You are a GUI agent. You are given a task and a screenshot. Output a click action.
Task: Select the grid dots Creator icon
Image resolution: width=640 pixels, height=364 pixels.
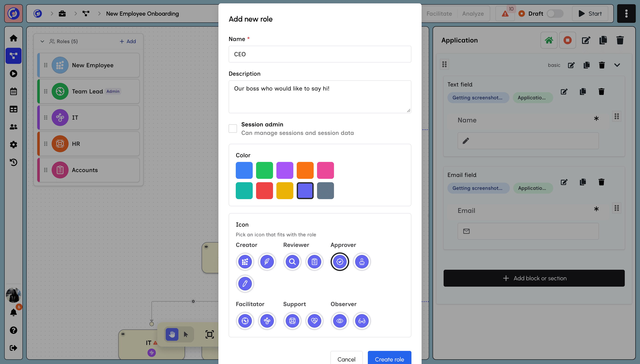tap(245, 261)
